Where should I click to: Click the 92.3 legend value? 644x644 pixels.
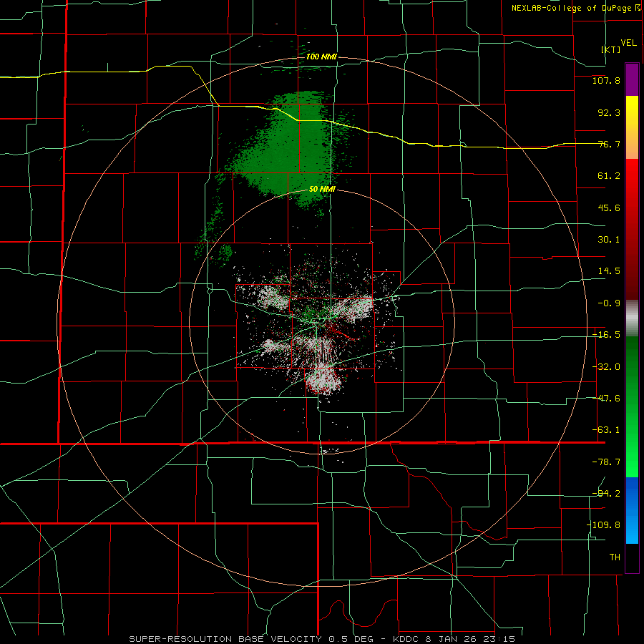(609, 112)
